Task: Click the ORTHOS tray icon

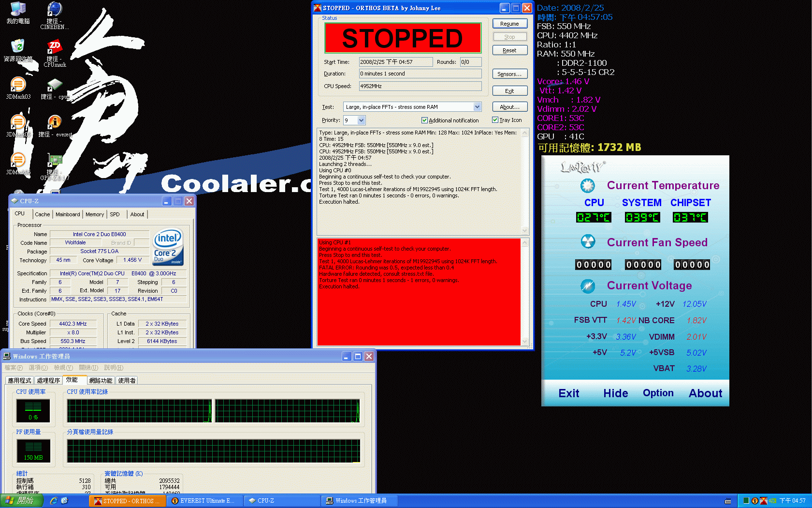Action: [763, 501]
